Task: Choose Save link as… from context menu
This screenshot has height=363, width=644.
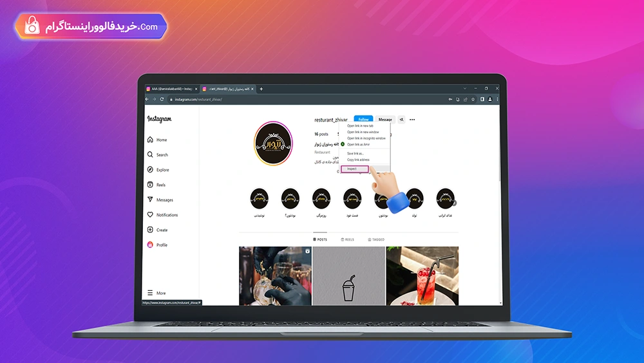Action: coord(365,154)
